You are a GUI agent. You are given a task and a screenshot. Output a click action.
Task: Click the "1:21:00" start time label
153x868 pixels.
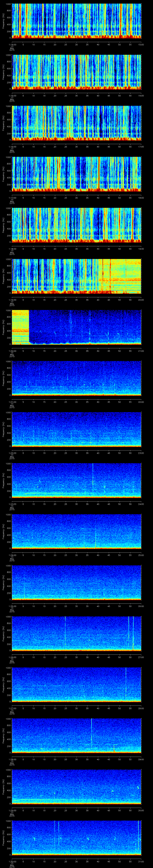pos(12,402)
